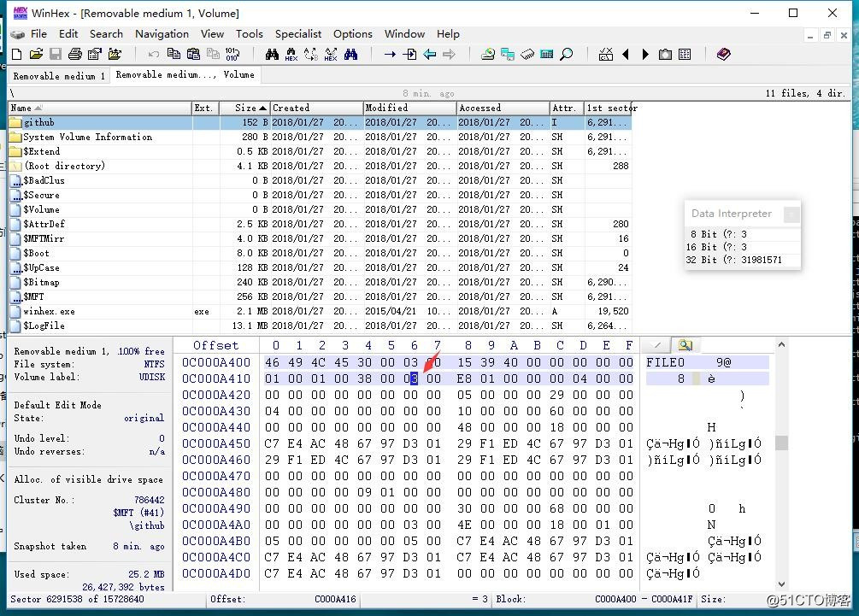This screenshot has height=616, width=859.
Task: Click the hex editor scrollbar thumb
Action: click(x=782, y=443)
